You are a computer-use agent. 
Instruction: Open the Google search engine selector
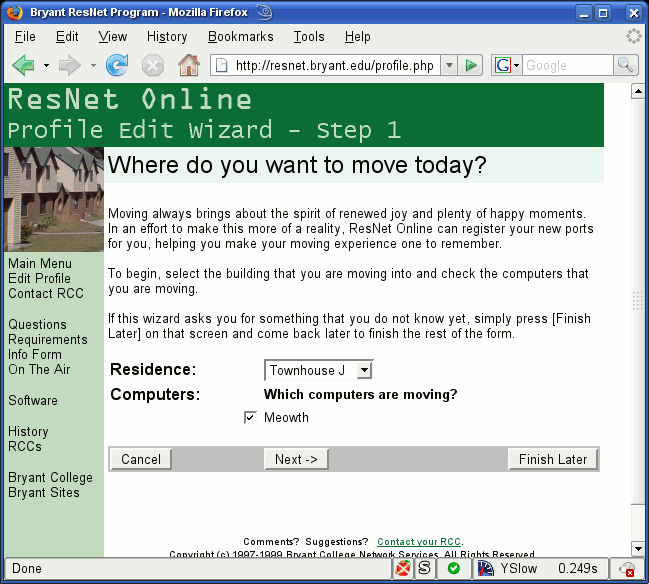pos(506,65)
